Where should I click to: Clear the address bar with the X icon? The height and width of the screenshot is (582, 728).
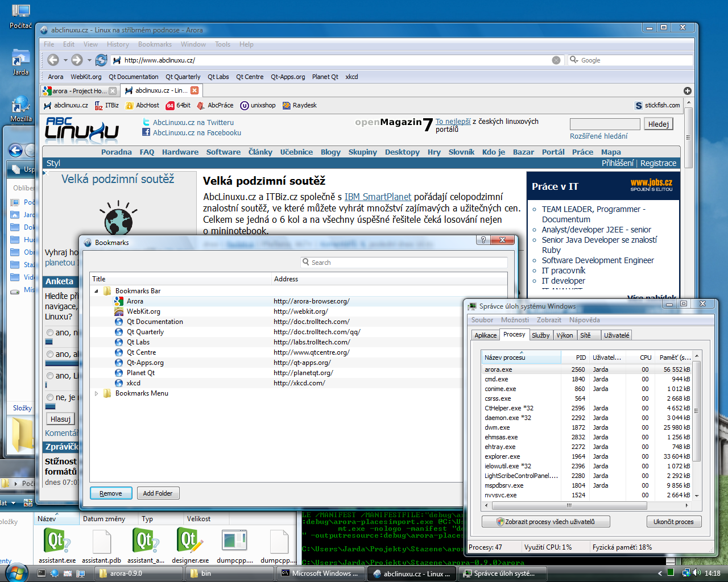[x=556, y=60]
